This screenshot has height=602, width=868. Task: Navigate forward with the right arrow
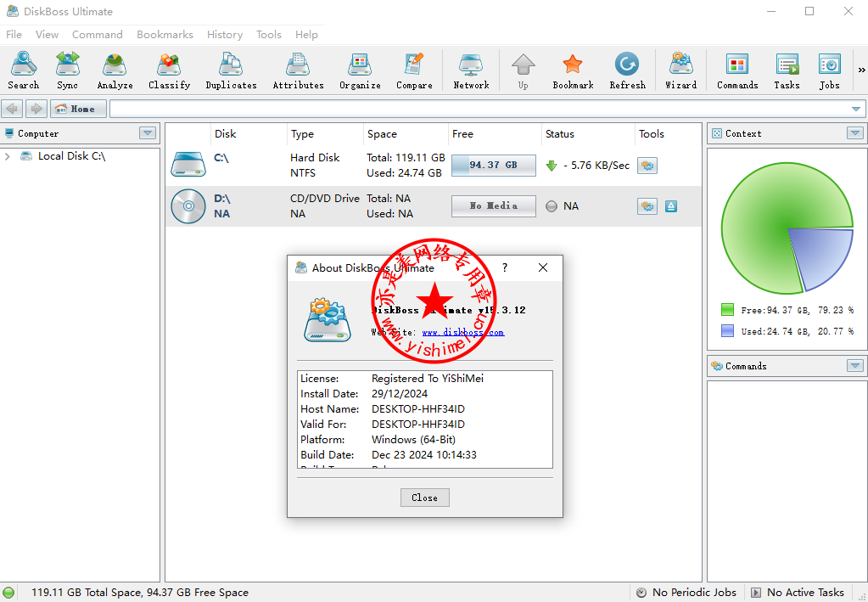pyautogui.click(x=36, y=109)
